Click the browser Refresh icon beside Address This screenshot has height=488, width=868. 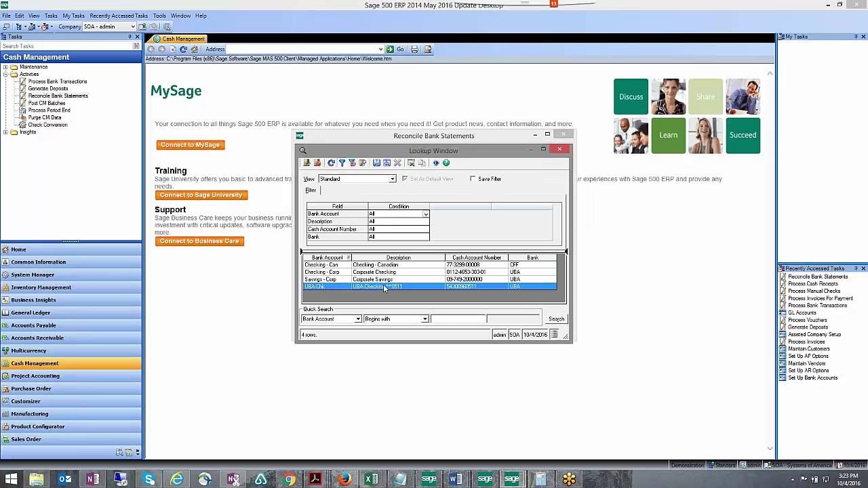183,49
